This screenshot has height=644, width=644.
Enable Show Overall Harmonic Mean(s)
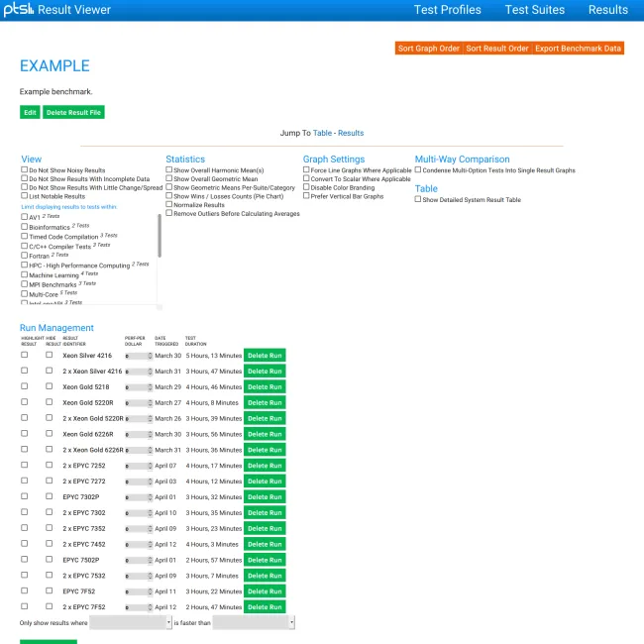[x=168, y=169]
